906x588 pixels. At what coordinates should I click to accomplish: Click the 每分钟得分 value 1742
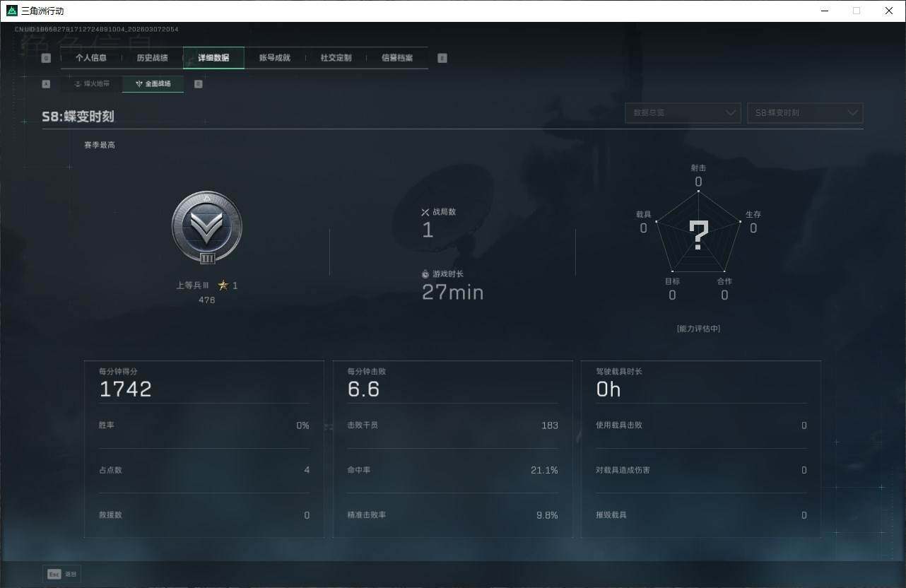126,389
